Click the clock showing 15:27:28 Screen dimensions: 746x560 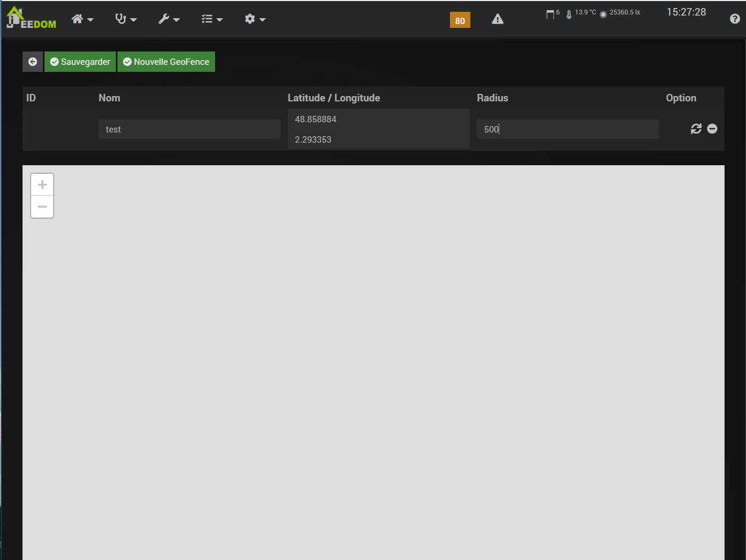click(x=686, y=12)
